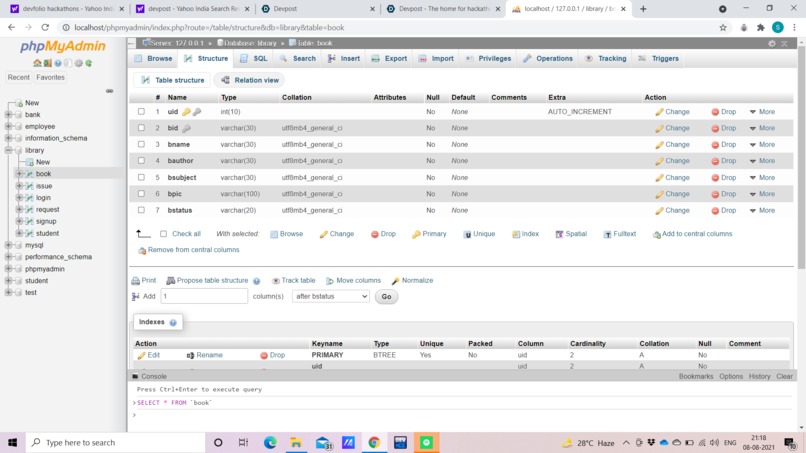806x453 pixels.
Task: Open the Operations tab
Action: coord(548,59)
